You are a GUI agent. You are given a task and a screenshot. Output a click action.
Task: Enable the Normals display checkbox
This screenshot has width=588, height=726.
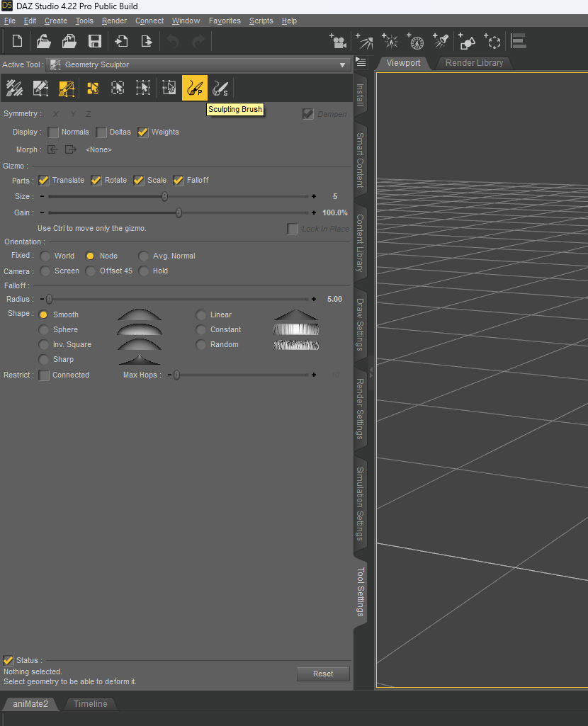click(54, 132)
